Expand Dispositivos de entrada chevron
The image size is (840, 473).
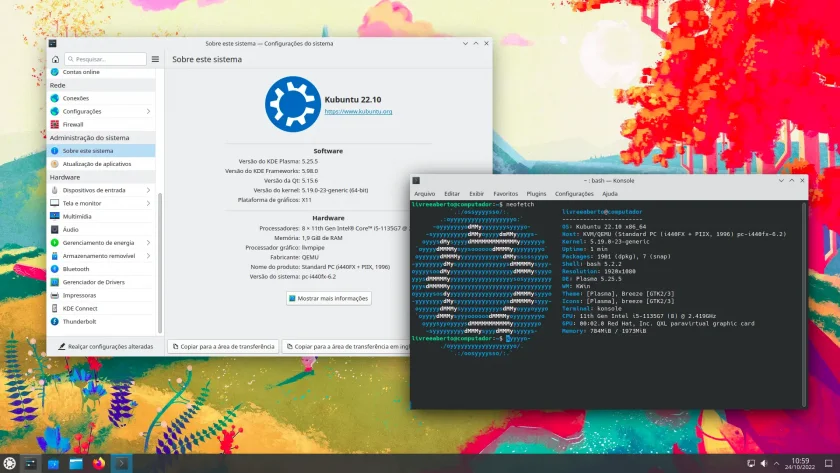[148, 190]
